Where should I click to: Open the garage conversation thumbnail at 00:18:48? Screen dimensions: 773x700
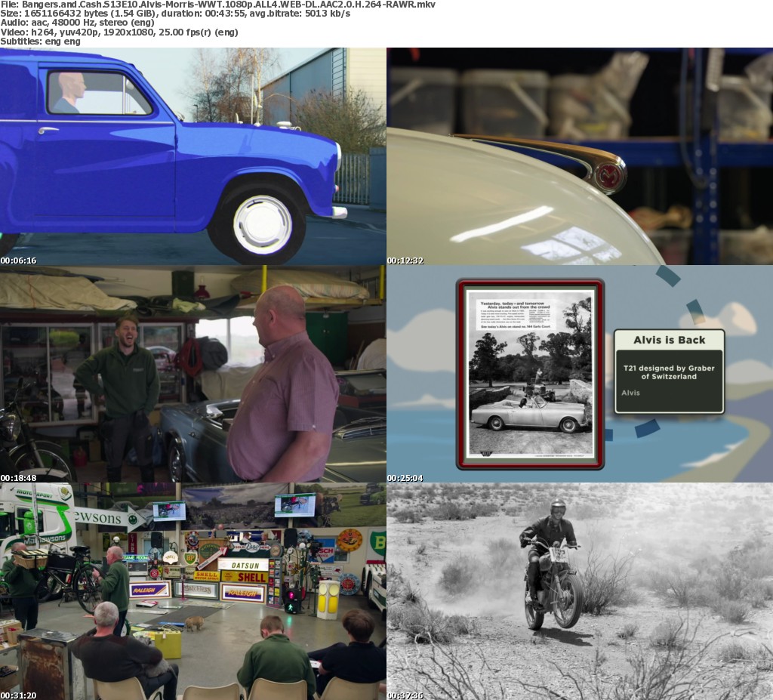tap(192, 374)
